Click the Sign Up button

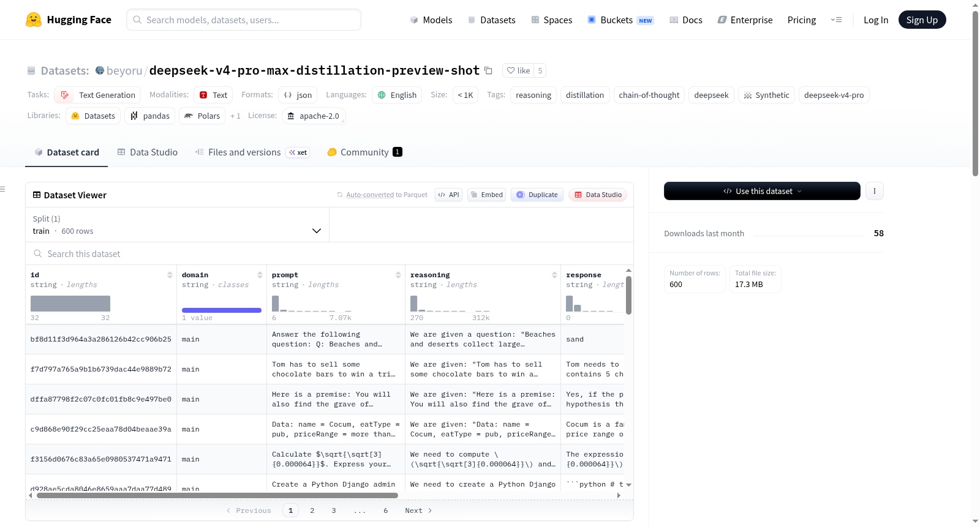pyautogui.click(x=922, y=20)
